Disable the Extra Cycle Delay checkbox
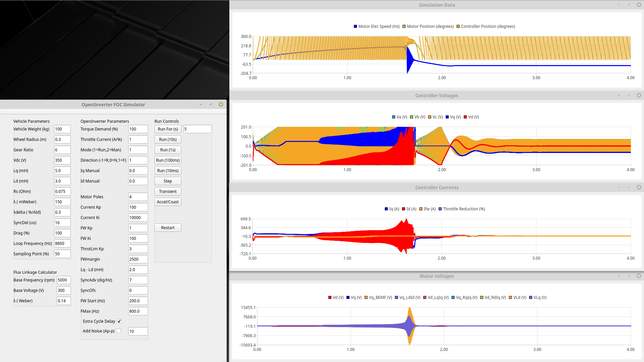This screenshot has height=362, width=644. (x=119, y=321)
